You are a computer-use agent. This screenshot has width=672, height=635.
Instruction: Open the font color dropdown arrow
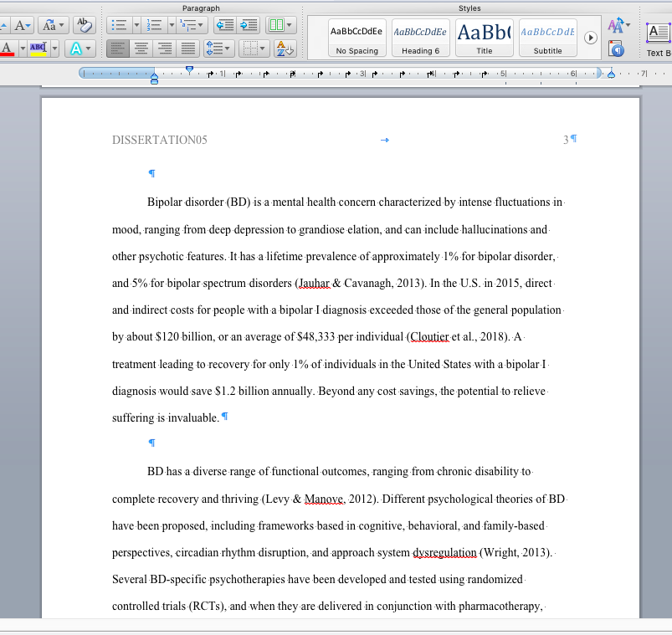[23, 49]
